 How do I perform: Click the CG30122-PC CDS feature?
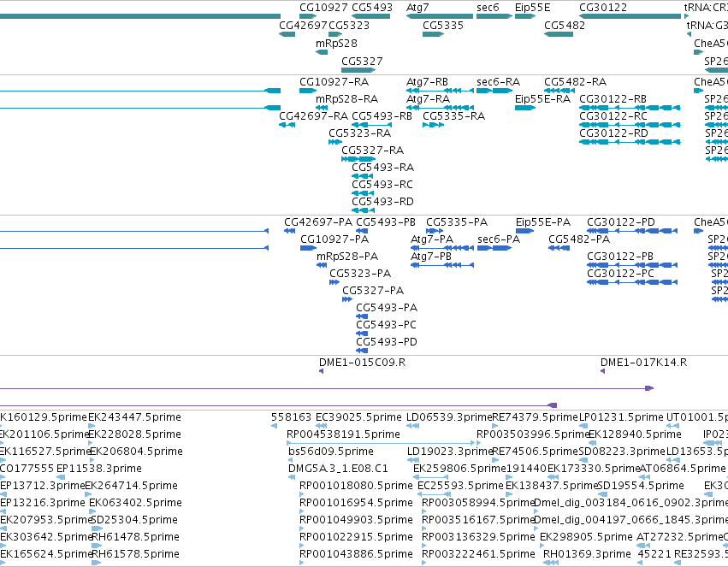pos(632,282)
